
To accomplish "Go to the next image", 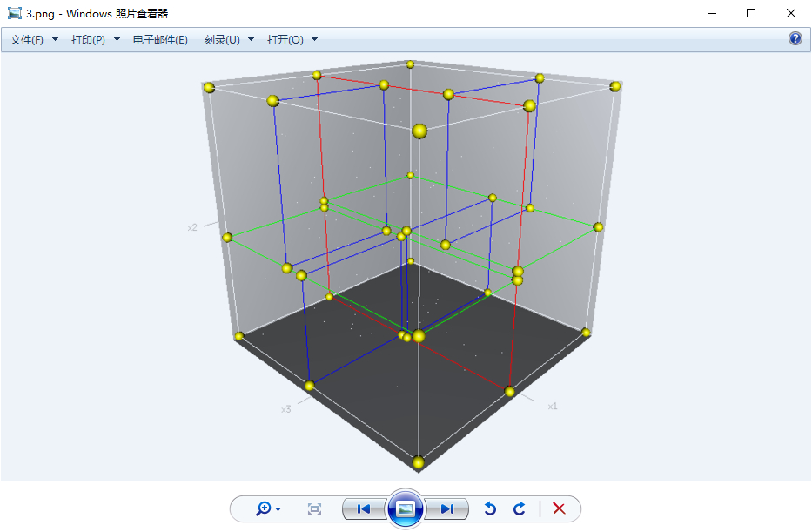I will tap(447, 508).
